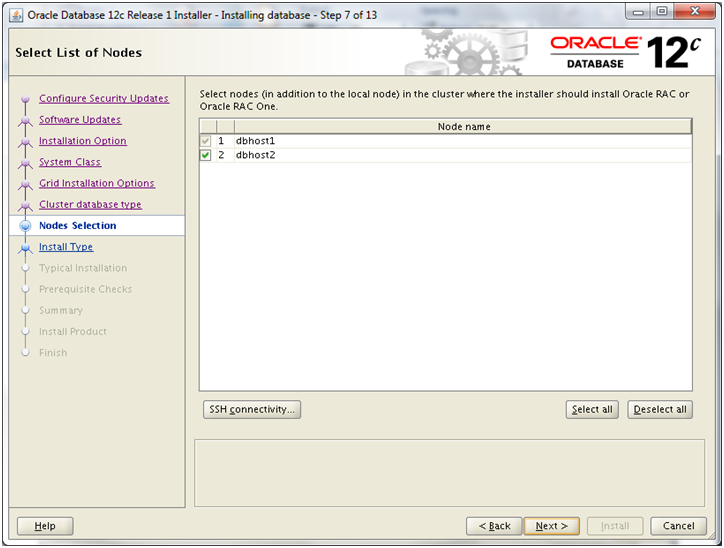Click the Installation Option step marker

point(25,142)
